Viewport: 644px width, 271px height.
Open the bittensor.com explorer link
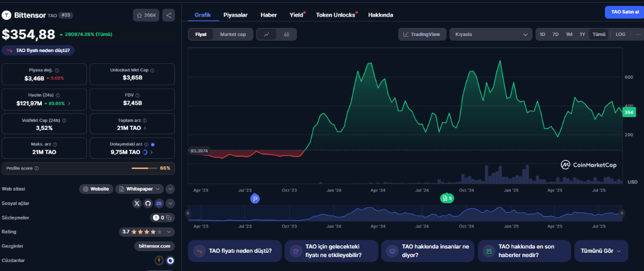point(154,246)
